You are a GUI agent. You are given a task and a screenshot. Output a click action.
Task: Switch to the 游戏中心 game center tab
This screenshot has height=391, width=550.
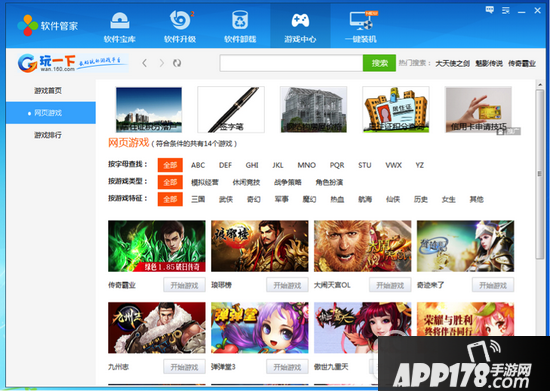click(300, 26)
